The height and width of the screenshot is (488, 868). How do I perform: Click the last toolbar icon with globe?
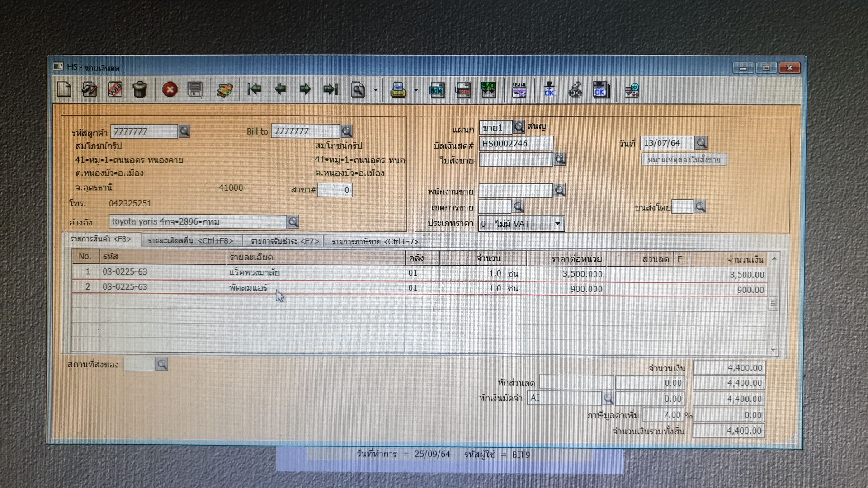tap(632, 90)
